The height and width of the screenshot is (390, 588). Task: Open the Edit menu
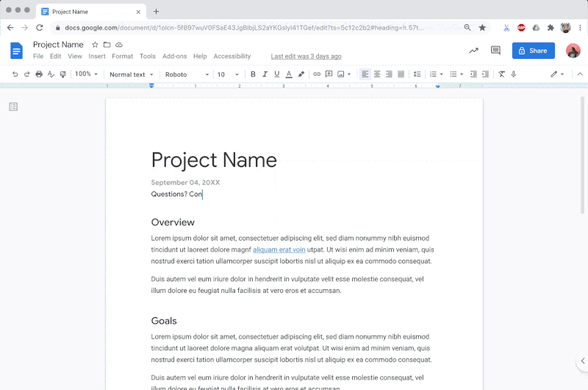click(x=56, y=57)
